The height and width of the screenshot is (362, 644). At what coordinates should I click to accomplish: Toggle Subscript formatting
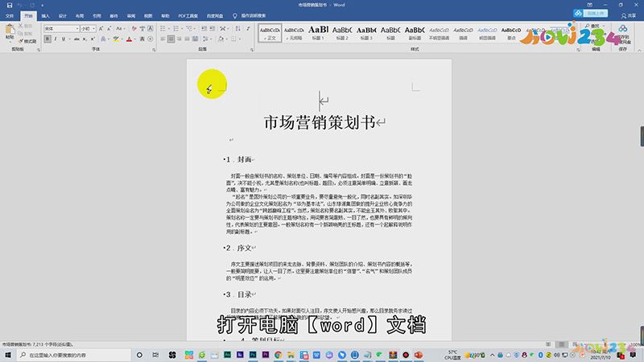tap(85, 39)
